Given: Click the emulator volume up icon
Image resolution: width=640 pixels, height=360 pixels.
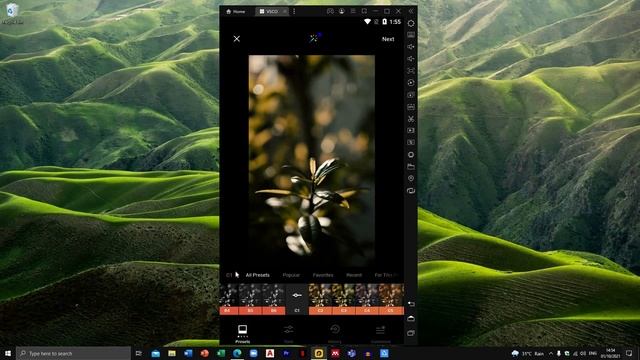Looking at the screenshot, I should 411,47.
